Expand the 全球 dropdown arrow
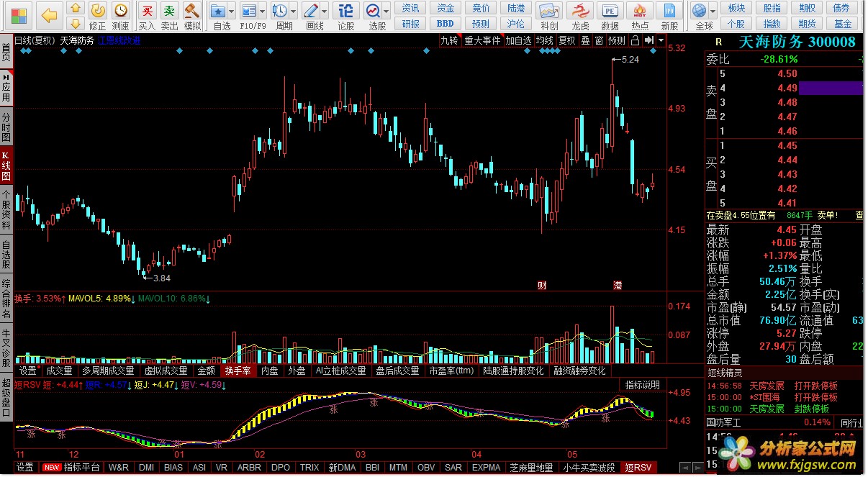 point(713,12)
